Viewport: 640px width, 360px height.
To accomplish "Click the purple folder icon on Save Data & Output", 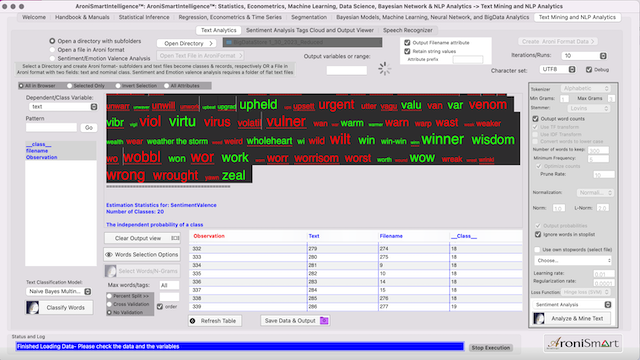I will pyautogui.click(x=324, y=321).
